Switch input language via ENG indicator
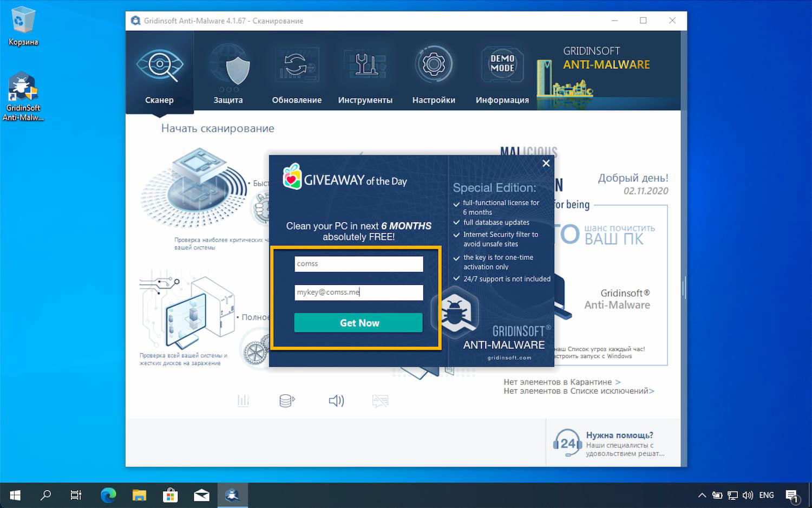Viewport: 812px width, 508px height. (x=766, y=494)
